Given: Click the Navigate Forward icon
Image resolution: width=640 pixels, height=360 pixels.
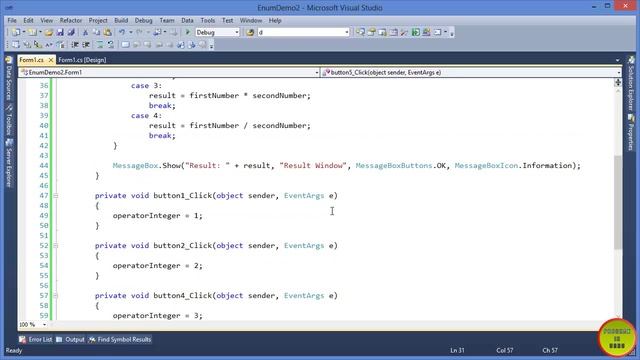Looking at the screenshot, I should [x=174, y=32].
